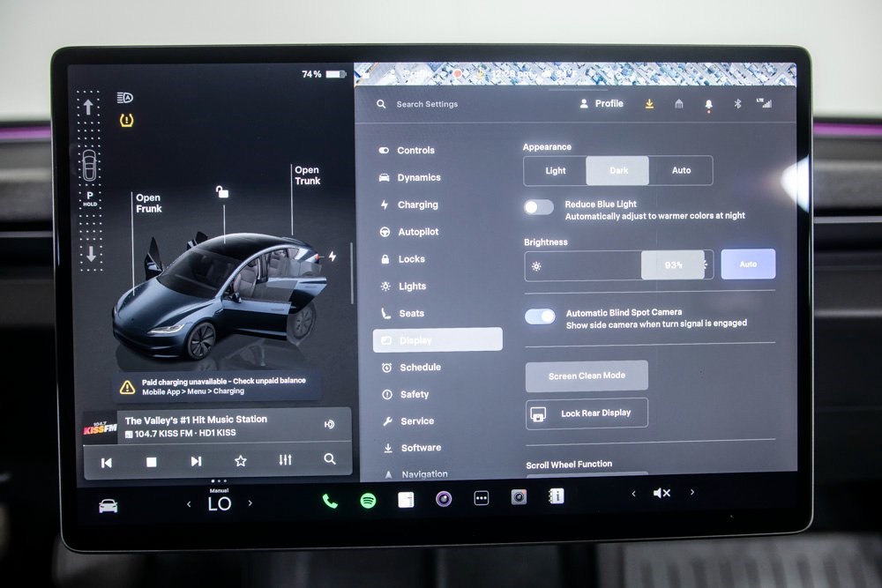Tap Open Frunk on the car view
882x588 pixels.
[x=148, y=203]
